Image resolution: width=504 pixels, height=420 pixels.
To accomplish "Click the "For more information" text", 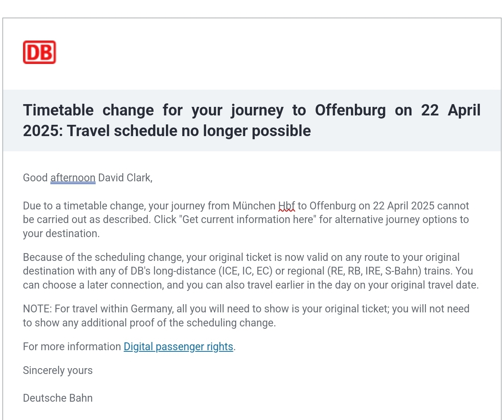I will coord(72,347).
